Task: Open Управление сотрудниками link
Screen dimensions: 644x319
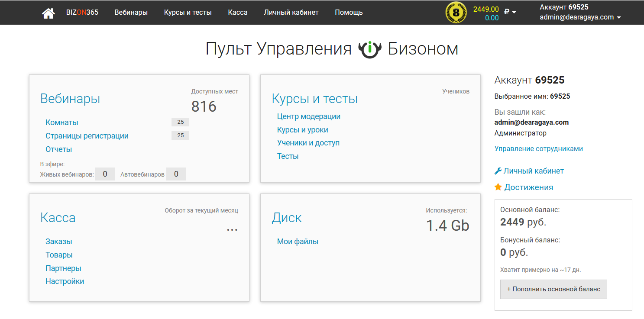Action: coord(539,148)
